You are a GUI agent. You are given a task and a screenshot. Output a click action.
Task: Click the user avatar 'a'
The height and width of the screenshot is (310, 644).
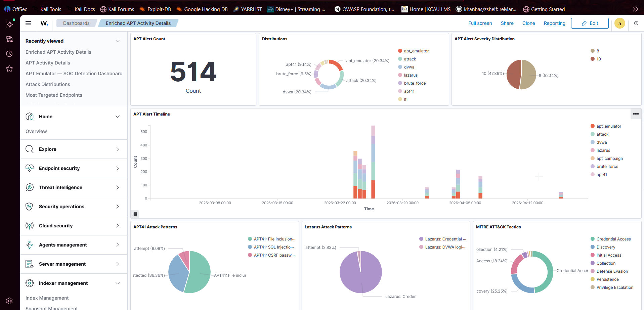point(619,24)
